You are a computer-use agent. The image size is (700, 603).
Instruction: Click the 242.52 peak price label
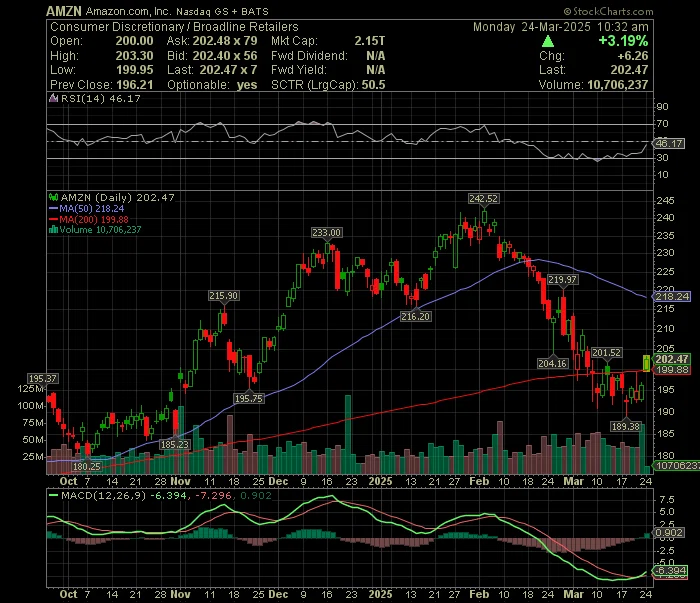[x=483, y=199]
